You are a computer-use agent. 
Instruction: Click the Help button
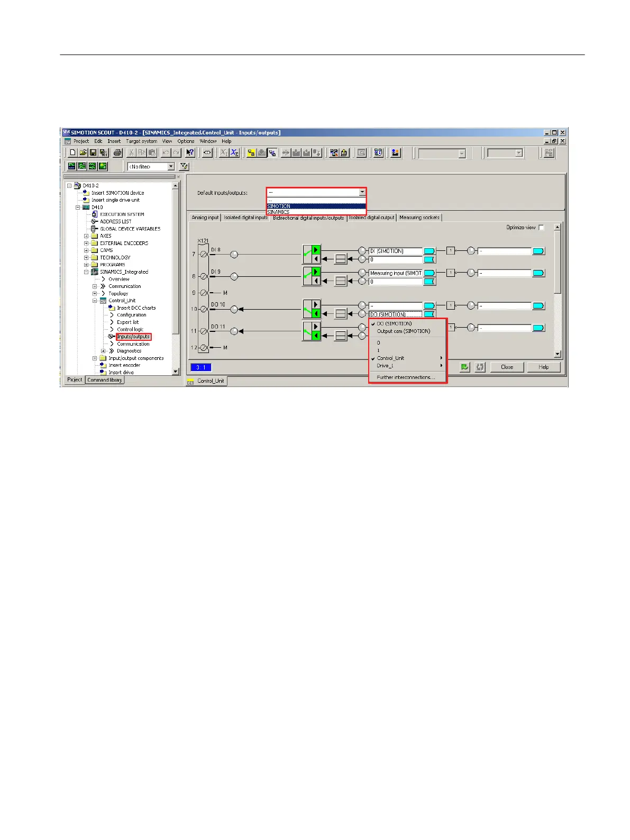point(543,367)
